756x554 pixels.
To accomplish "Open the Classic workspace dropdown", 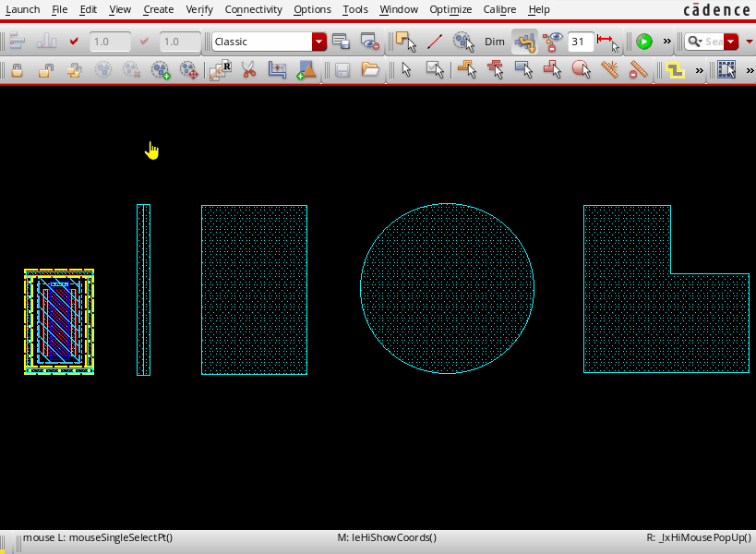I will [319, 42].
